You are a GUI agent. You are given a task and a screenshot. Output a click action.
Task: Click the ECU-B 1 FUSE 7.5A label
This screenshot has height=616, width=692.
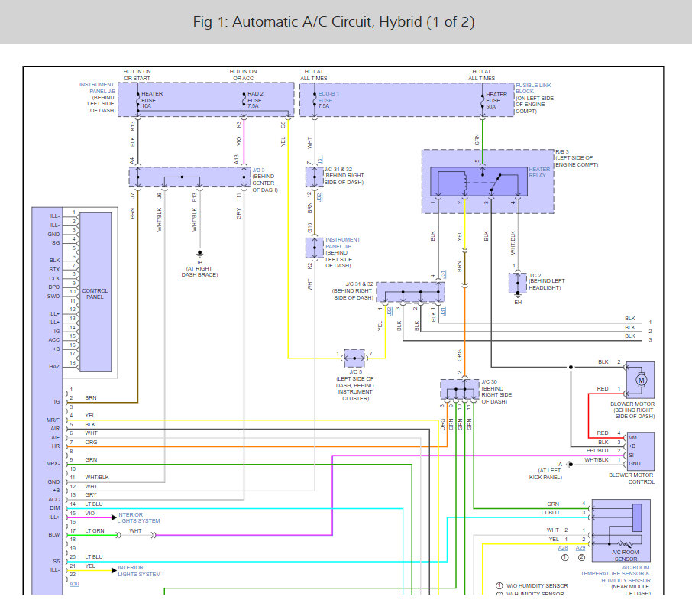click(328, 100)
